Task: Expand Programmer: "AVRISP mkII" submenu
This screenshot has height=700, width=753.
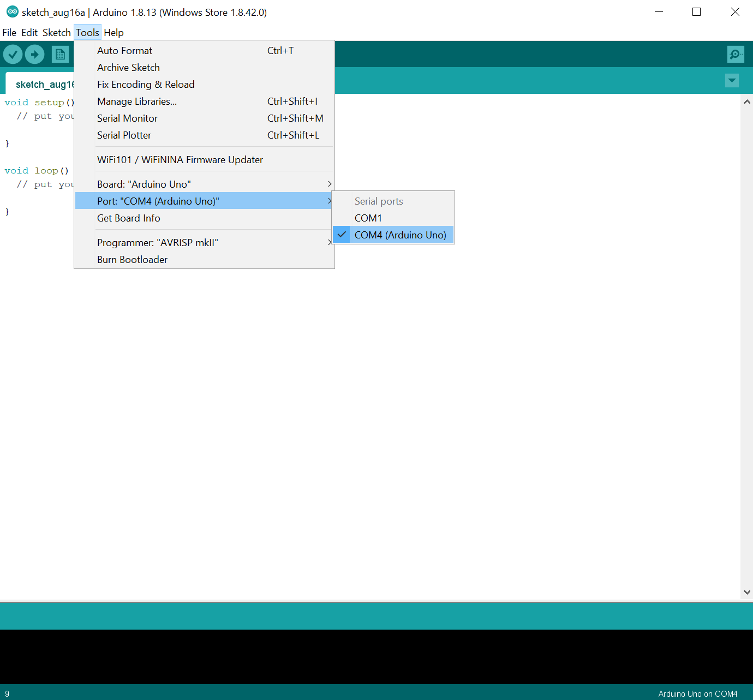Action: 204,243
